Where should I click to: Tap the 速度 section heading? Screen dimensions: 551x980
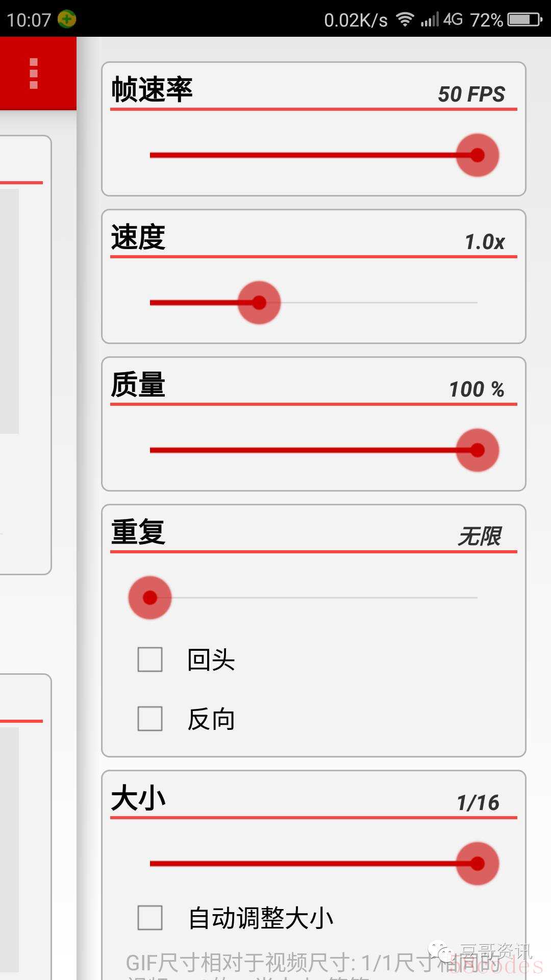pos(138,237)
